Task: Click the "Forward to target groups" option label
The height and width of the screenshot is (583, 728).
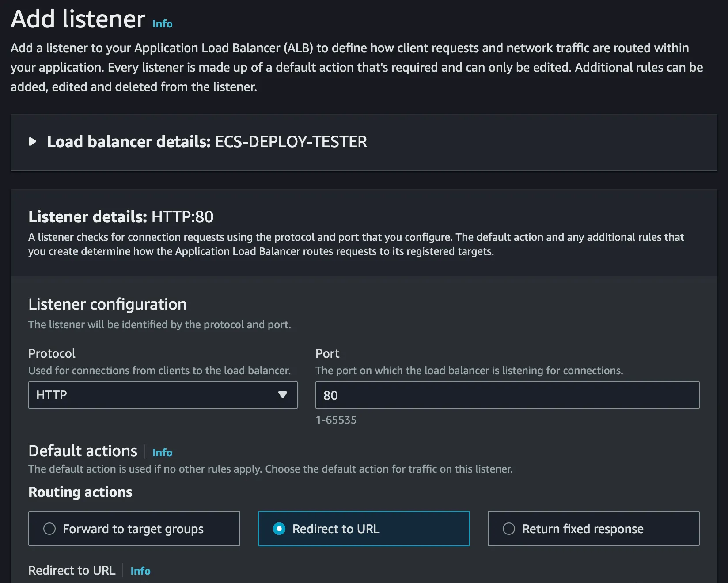Action: (x=133, y=529)
